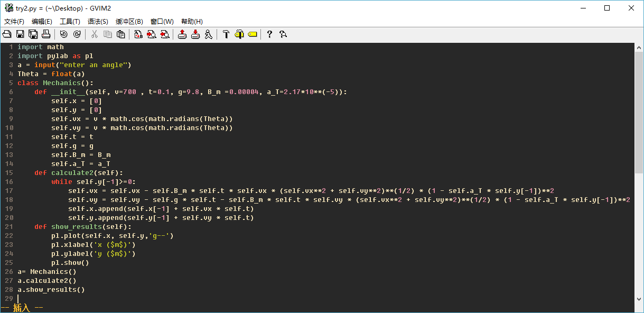This screenshot has height=313, width=644.
Task: Click the 'class Mechanics():' line
Action: pos(55,83)
